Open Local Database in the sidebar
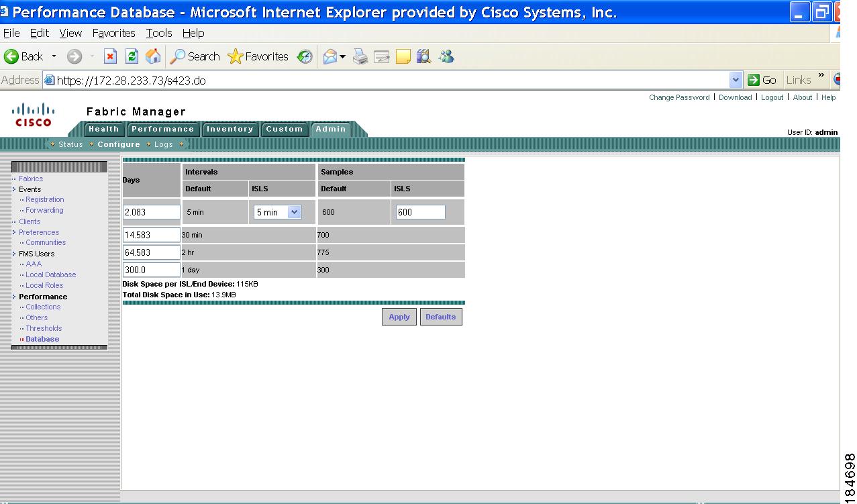857x504 pixels. pyautogui.click(x=51, y=274)
